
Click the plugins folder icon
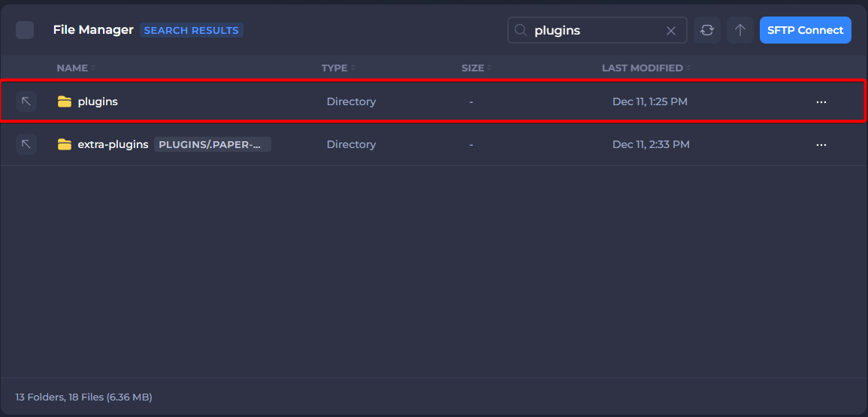pos(65,101)
